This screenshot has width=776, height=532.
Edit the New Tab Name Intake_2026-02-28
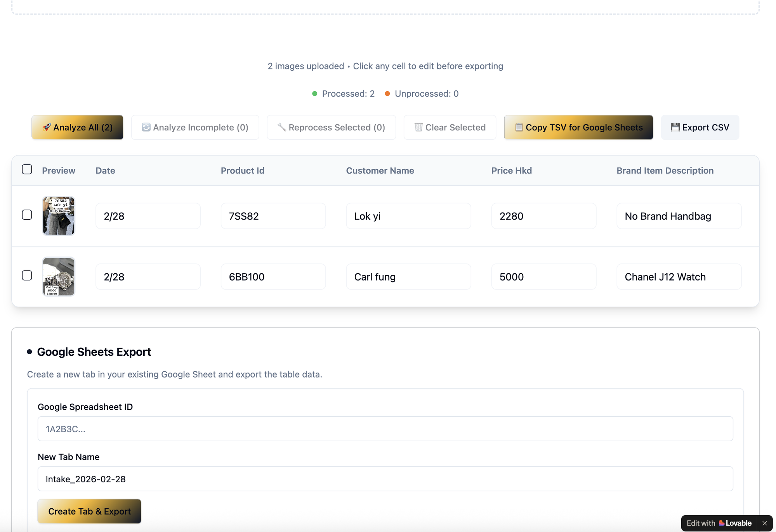coord(385,479)
